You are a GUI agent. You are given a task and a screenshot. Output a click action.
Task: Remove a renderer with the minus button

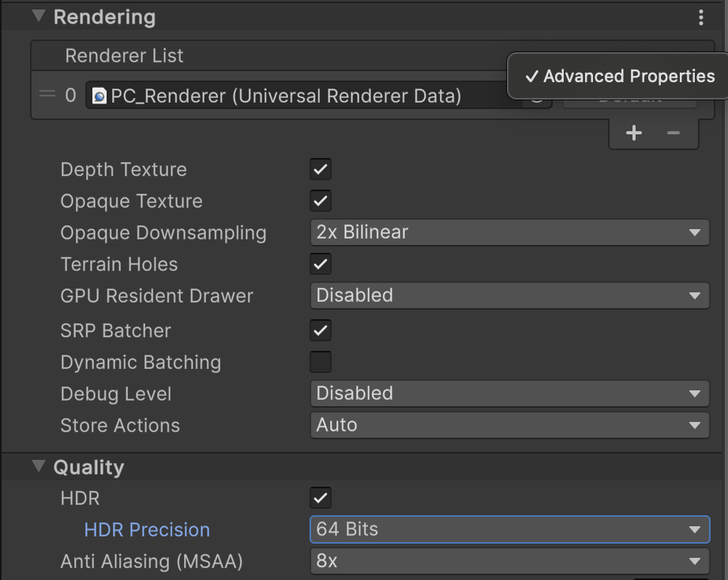click(675, 133)
